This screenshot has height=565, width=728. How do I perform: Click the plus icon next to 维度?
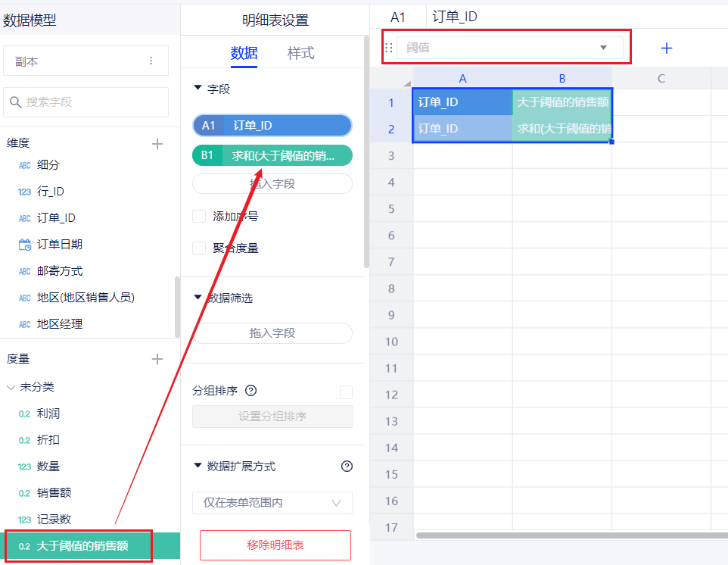point(157,143)
